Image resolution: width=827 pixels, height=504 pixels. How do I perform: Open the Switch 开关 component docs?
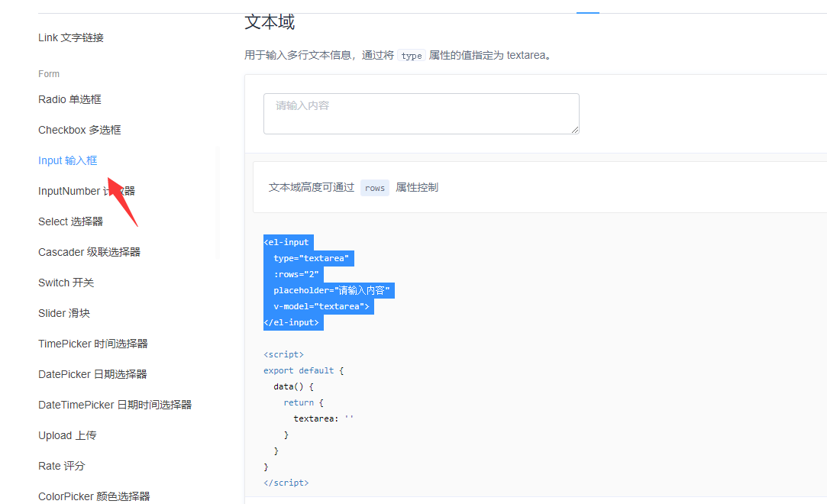pos(66,282)
